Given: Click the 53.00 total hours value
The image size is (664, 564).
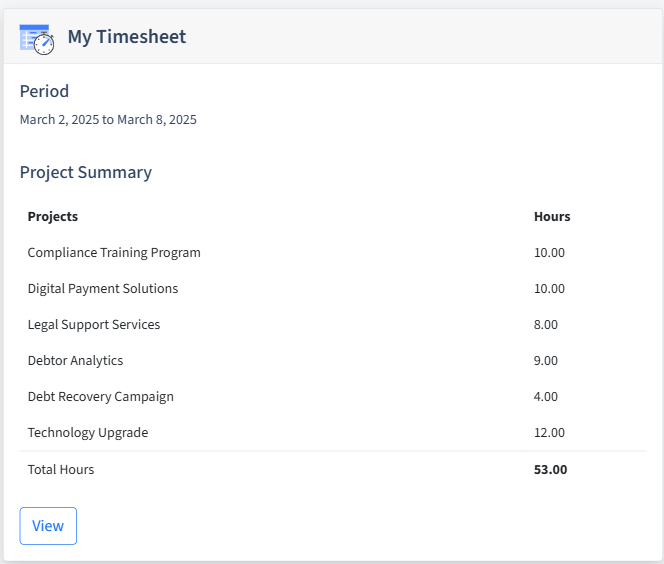Looking at the screenshot, I should 551,469.
